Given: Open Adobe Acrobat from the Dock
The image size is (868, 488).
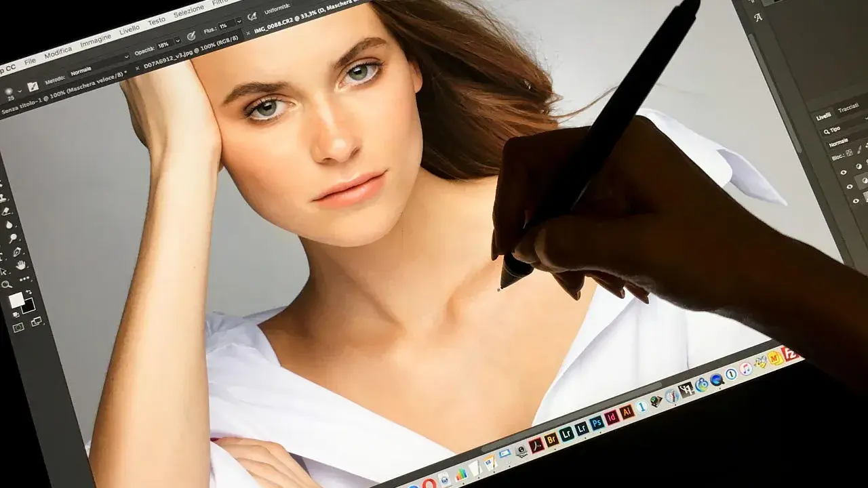Looking at the screenshot, I should pos(536,445).
